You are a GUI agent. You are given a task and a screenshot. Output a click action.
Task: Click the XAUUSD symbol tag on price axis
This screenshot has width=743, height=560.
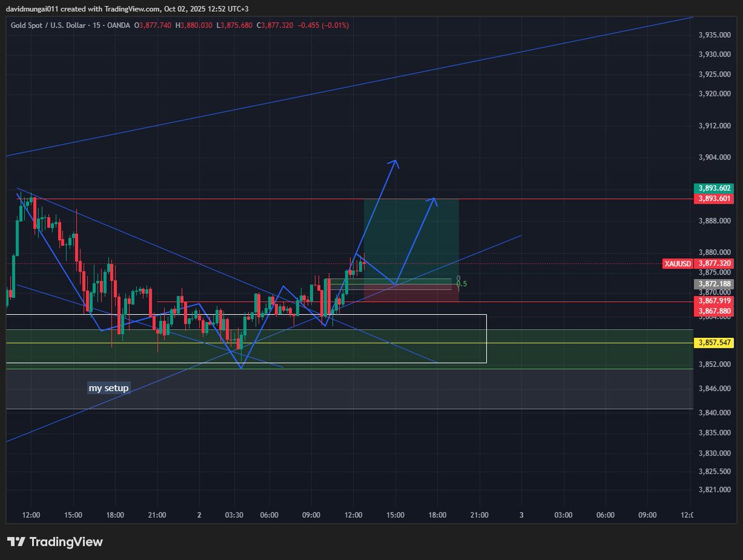click(677, 264)
